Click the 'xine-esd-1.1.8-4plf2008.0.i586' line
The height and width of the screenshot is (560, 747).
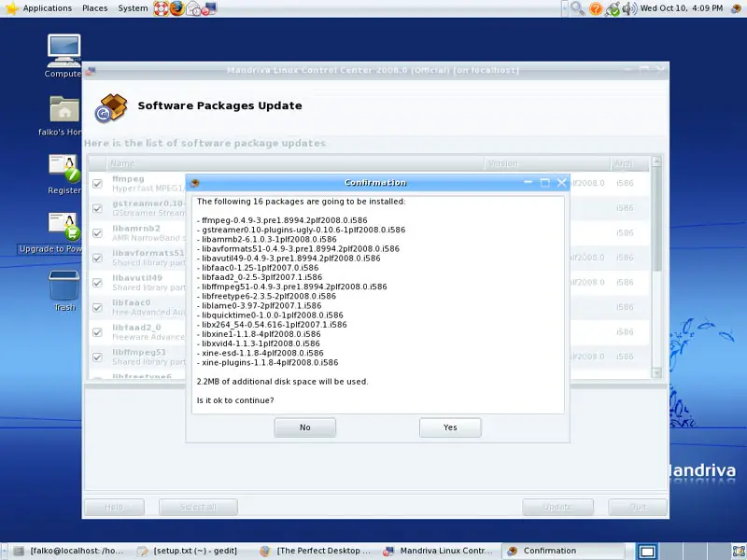click(x=261, y=354)
